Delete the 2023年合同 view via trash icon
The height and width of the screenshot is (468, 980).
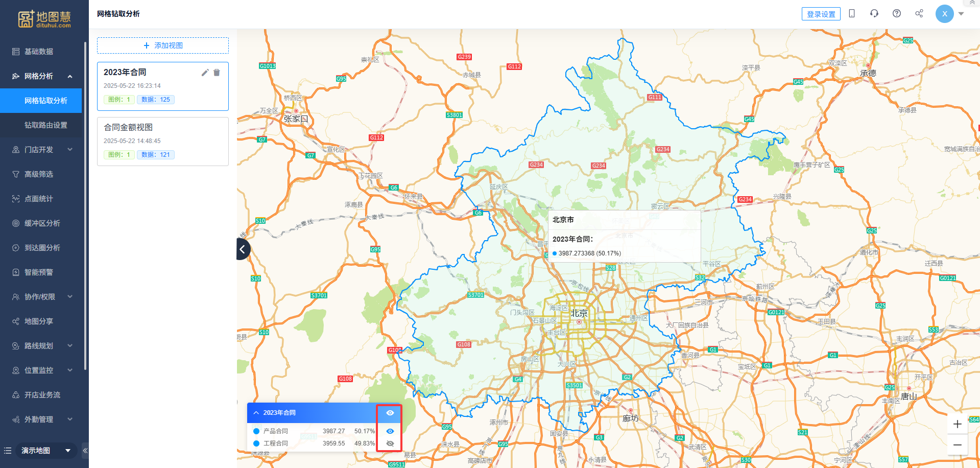tap(217, 73)
